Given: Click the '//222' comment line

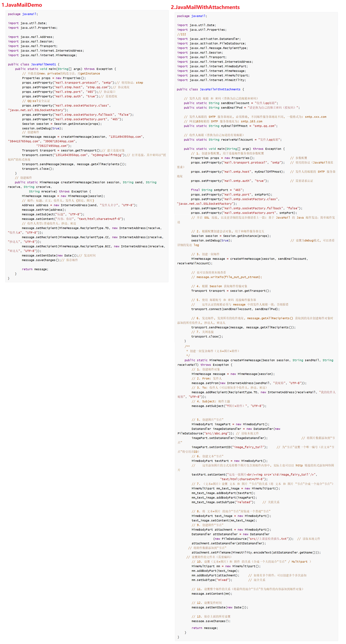Looking at the screenshot, I should [181, 34].
